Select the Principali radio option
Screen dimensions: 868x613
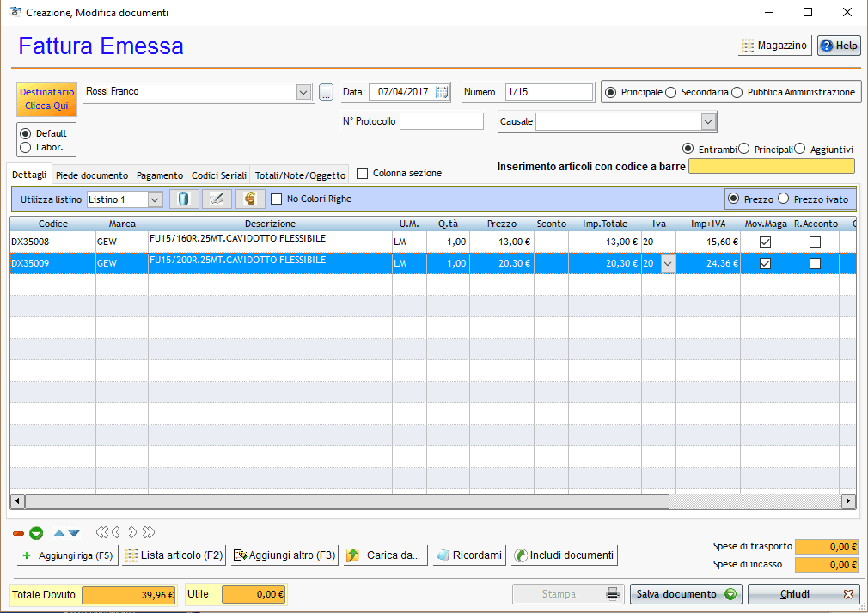point(744,149)
